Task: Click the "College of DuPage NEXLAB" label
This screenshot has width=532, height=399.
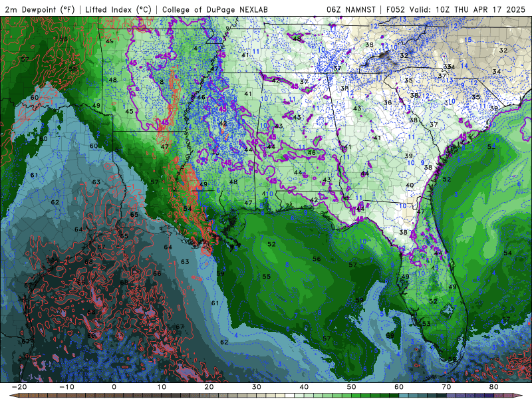Action: [x=215, y=9]
